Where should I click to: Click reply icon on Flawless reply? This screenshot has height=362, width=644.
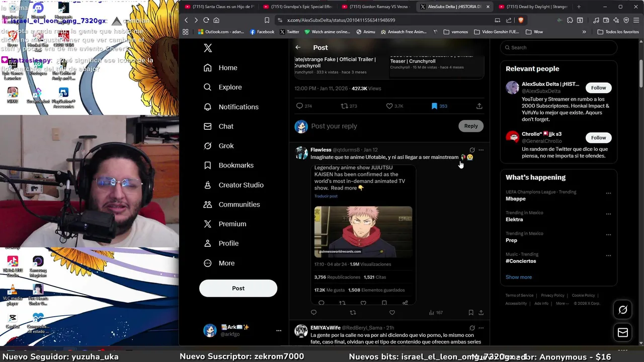pos(313,313)
